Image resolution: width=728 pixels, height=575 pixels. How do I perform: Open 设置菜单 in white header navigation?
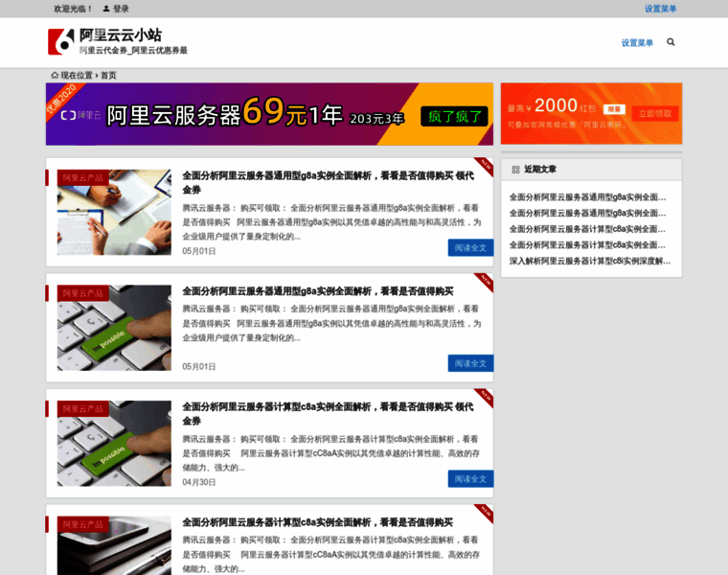tap(637, 43)
